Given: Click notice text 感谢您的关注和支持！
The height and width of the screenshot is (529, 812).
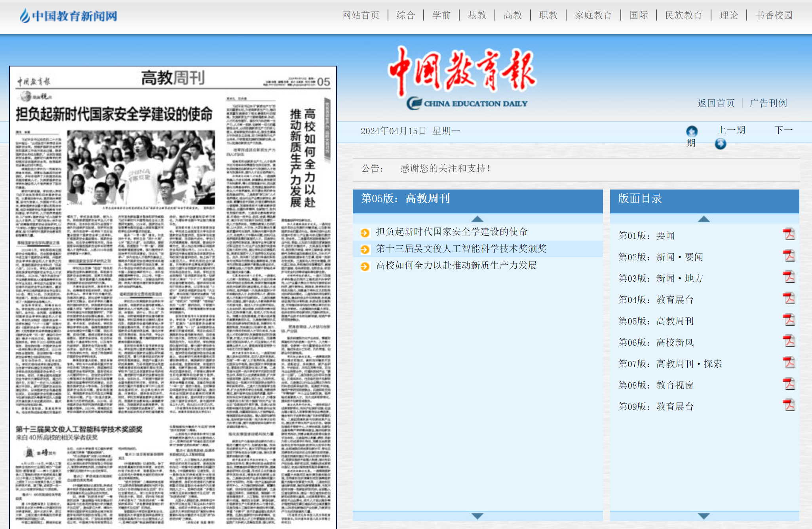Looking at the screenshot, I should click(446, 169).
